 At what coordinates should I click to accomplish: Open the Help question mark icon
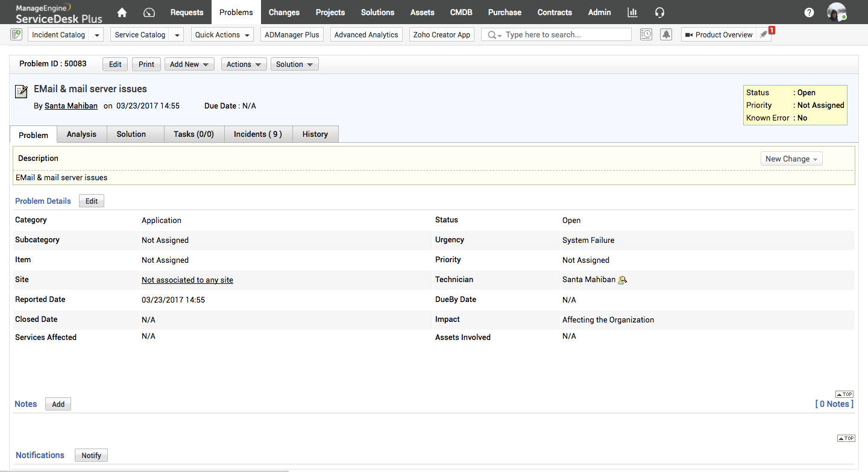point(809,13)
